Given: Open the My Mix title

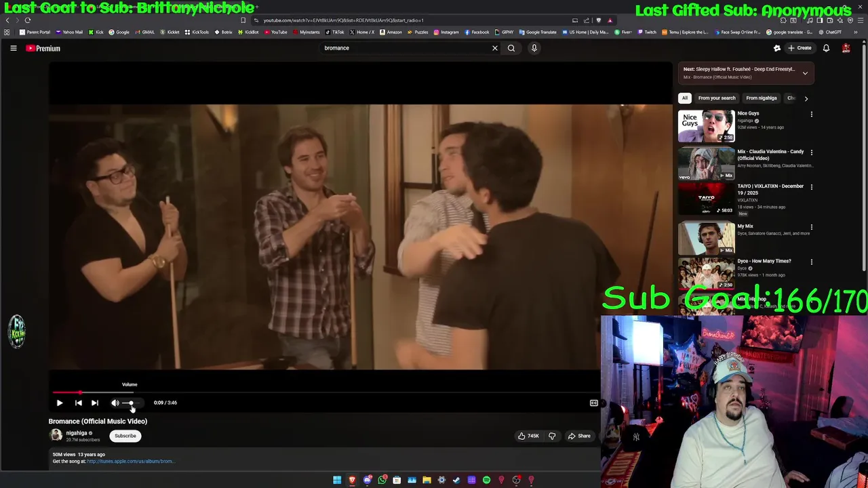Looking at the screenshot, I should [x=745, y=226].
